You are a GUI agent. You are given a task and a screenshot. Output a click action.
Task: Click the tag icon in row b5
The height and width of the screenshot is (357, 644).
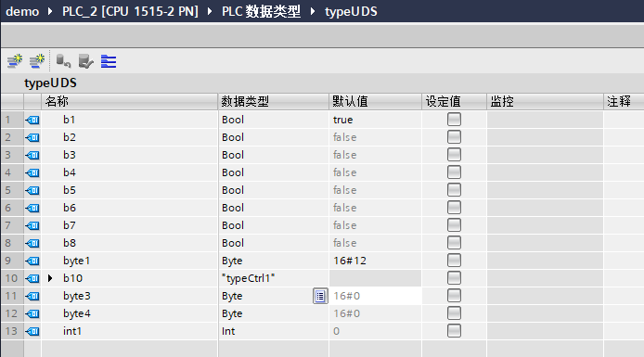pyautogui.click(x=32, y=190)
